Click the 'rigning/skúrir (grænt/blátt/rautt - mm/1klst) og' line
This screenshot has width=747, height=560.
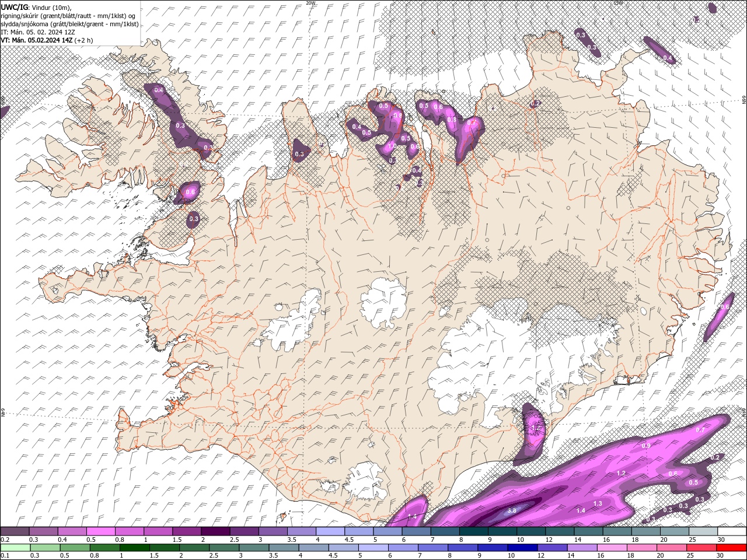click(x=68, y=16)
